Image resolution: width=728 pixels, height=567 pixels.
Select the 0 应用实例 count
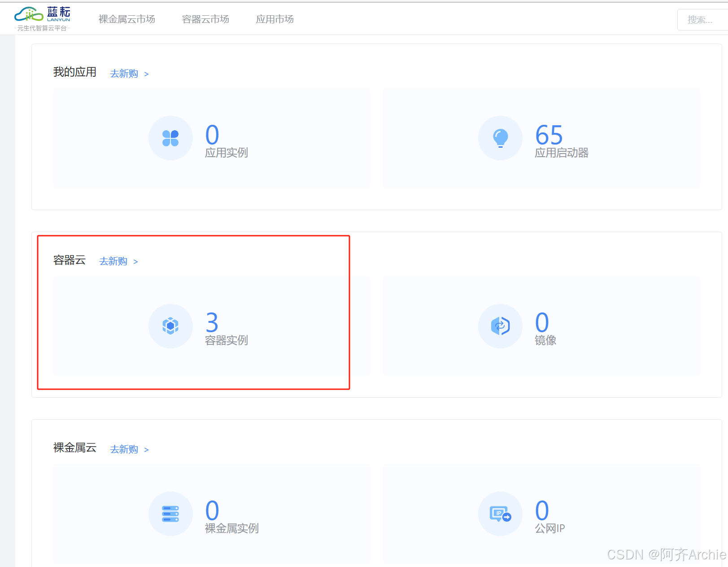(212, 135)
